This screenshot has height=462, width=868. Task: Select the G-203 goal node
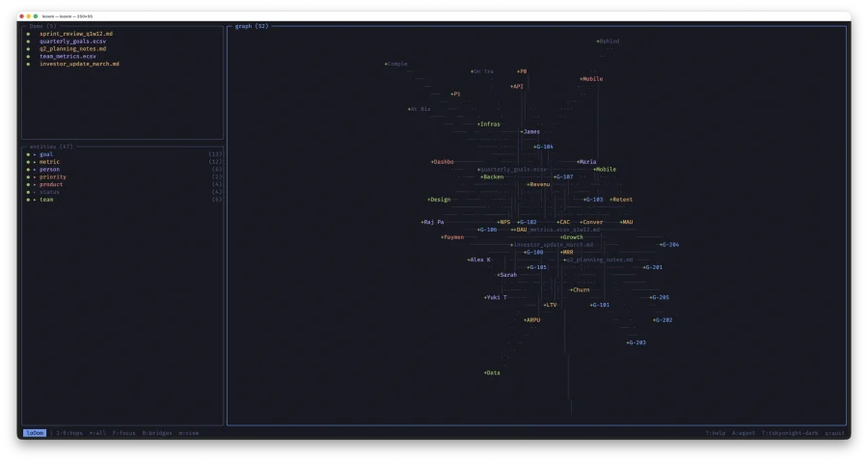tap(637, 342)
